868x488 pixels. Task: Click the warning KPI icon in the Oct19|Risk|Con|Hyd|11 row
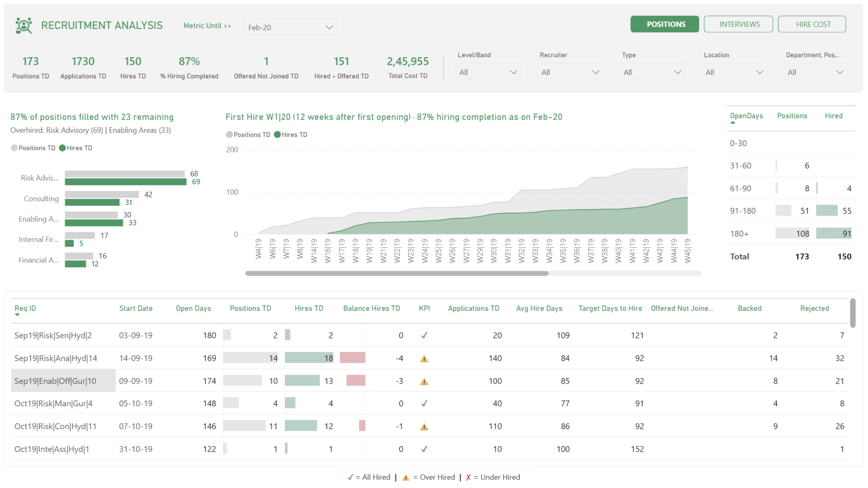(424, 427)
